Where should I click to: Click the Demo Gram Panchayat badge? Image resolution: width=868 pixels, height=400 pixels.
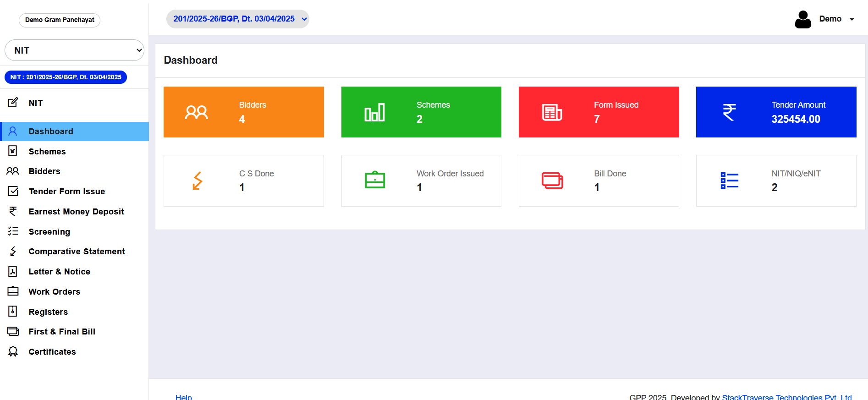(x=60, y=20)
